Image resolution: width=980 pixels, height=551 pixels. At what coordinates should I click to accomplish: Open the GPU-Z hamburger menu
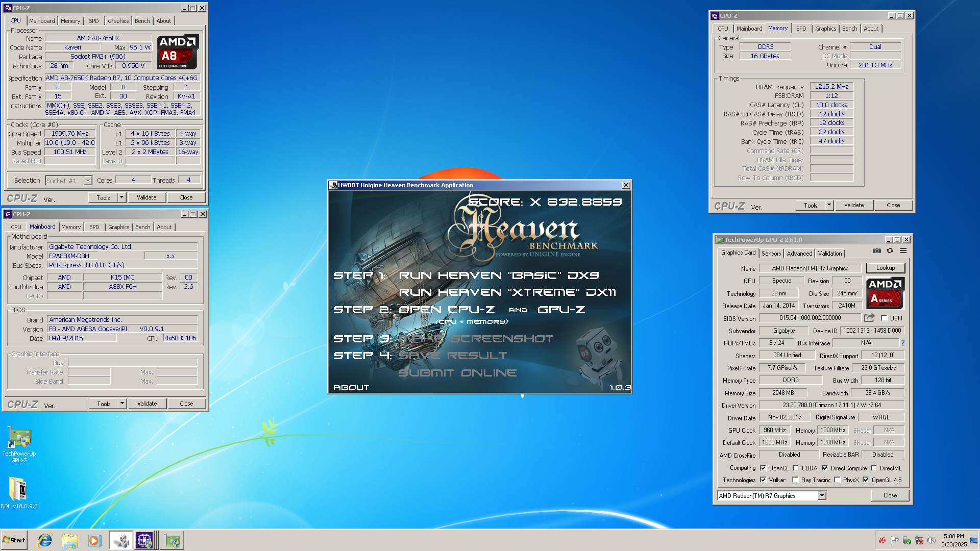pos(903,251)
